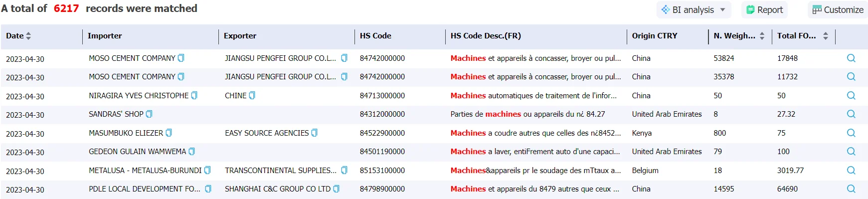This screenshot has width=868, height=199.
Task: Copy METALUSA-BURUNDI importer name
Action: coord(207,170)
